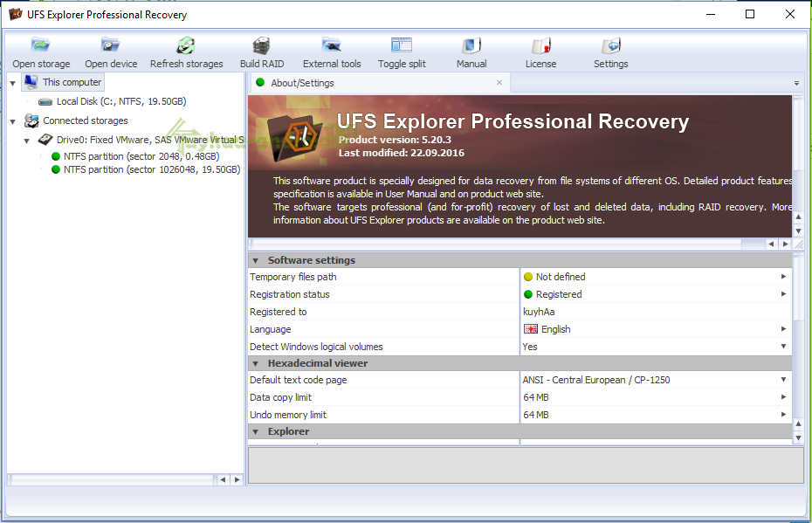The width and height of the screenshot is (812, 523).
Task: Select NTFS partition sector 2048 row
Action: coord(135,156)
